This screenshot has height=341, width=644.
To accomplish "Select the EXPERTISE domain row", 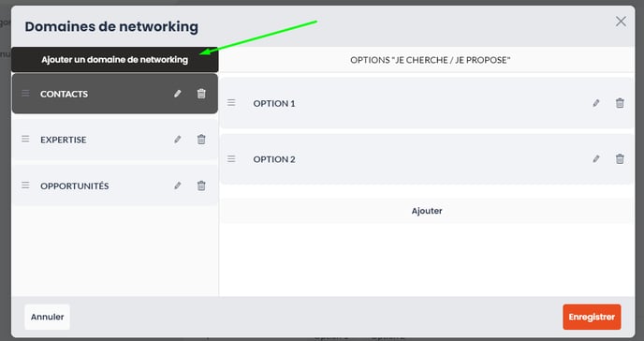I will (x=115, y=140).
